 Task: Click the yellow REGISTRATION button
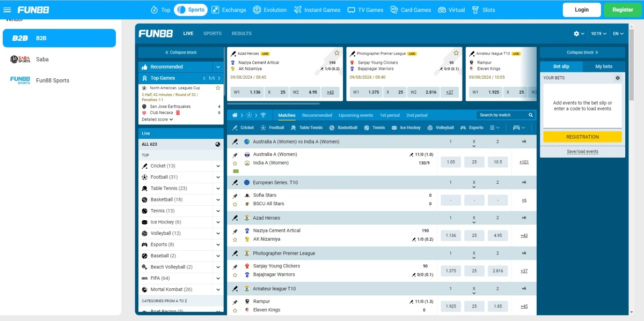[x=582, y=137]
